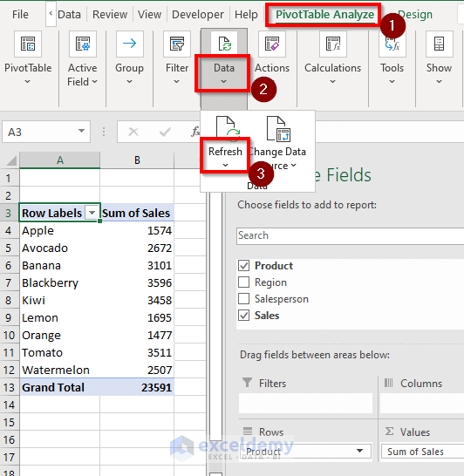Expand the Show dropdown chevron
This screenshot has height=476, width=464.
coord(439,82)
